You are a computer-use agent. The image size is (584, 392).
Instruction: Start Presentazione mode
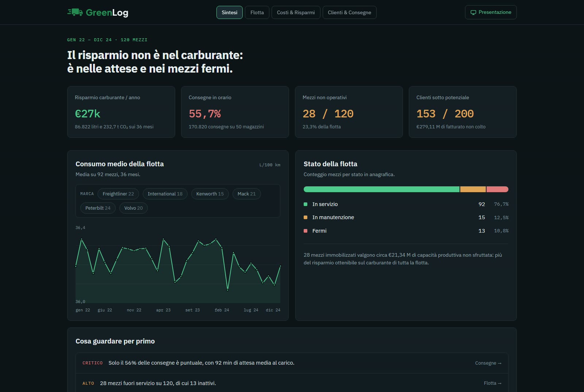[491, 12]
